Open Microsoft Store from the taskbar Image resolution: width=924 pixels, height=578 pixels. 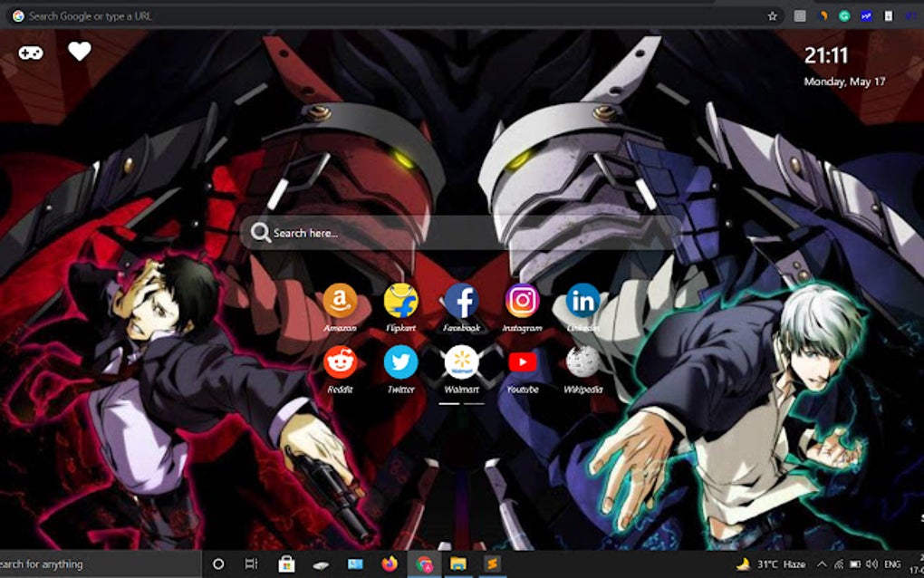[x=288, y=565]
